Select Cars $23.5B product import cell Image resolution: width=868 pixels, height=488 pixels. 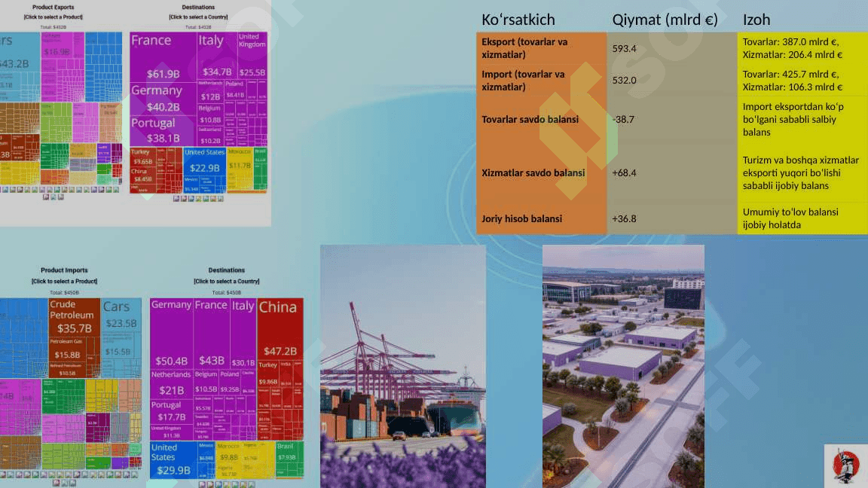[121, 314]
